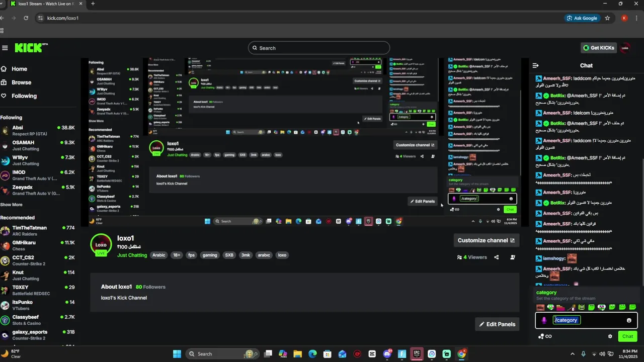
Task: Click the SXB tag under channel name
Action: click(x=229, y=255)
